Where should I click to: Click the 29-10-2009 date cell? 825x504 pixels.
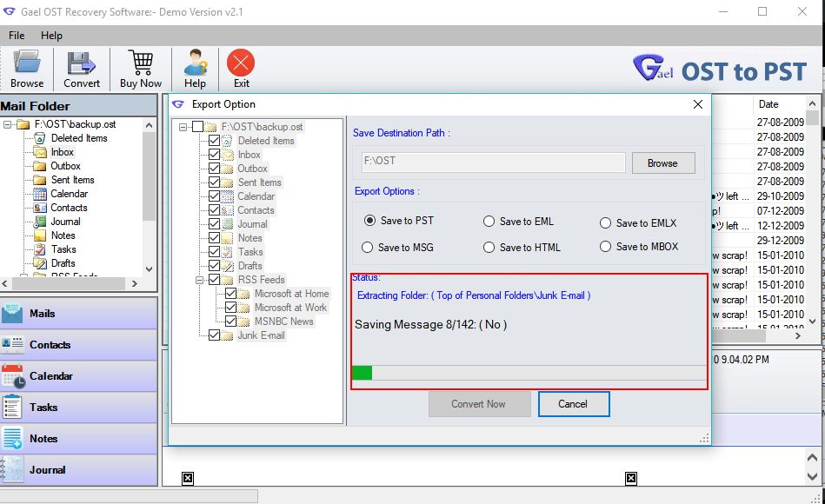(781, 196)
